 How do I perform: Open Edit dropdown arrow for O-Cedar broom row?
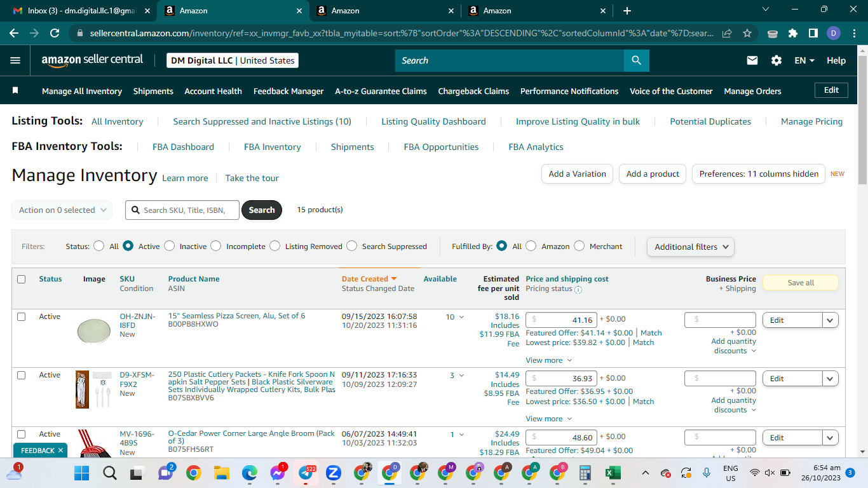[x=831, y=438]
